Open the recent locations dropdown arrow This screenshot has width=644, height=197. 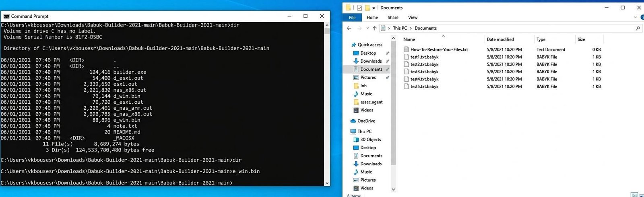pyautogui.click(x=367, y=28)
